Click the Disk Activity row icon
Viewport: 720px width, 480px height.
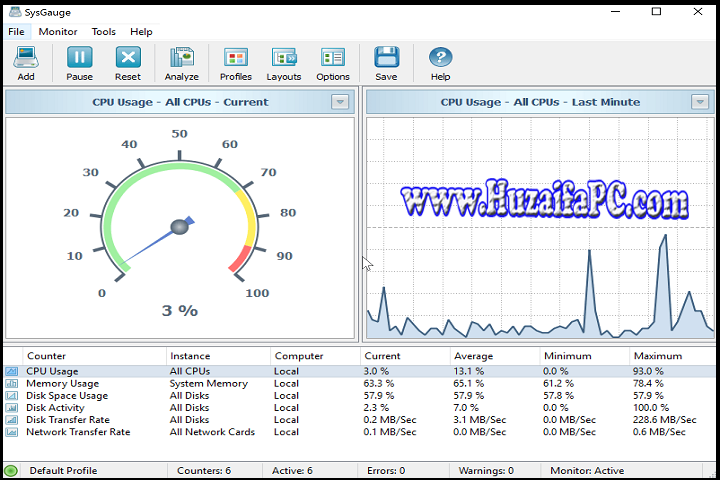click(11, 407)
